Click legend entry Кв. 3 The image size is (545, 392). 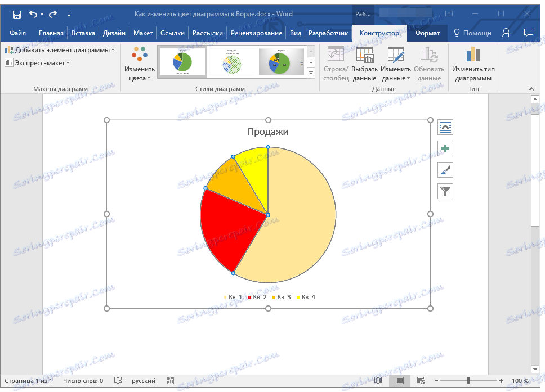coord(282,297)
